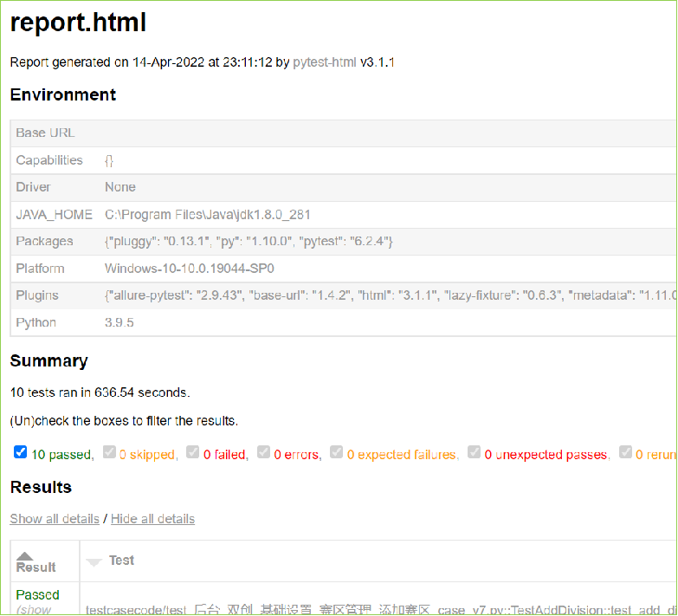Click the 0 errors label
The height and width of the screenshot is (616, 678).
click(x=298, y=455)
